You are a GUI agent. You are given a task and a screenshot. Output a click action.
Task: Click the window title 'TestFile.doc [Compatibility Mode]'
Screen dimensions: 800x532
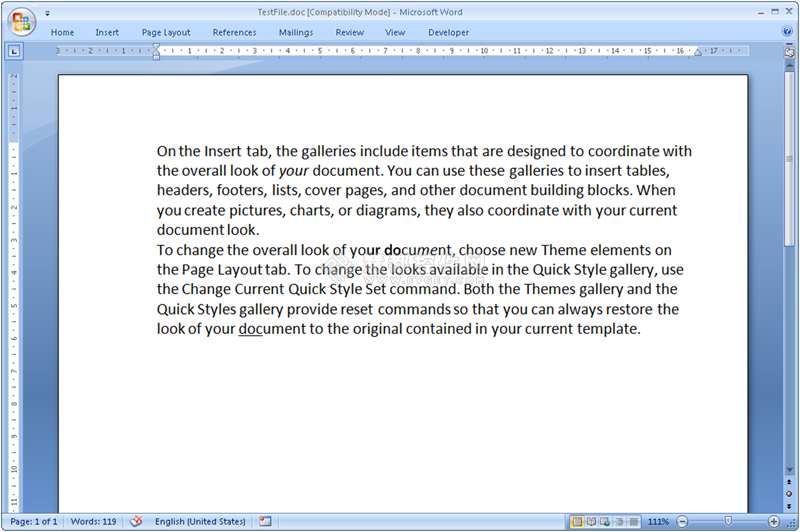click(x=323, y=12)
